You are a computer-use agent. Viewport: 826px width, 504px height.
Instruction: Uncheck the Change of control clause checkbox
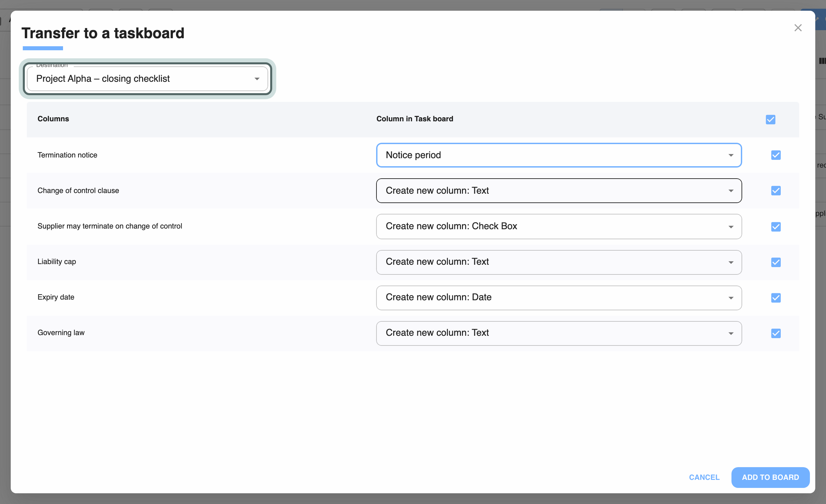pos(776,191)
